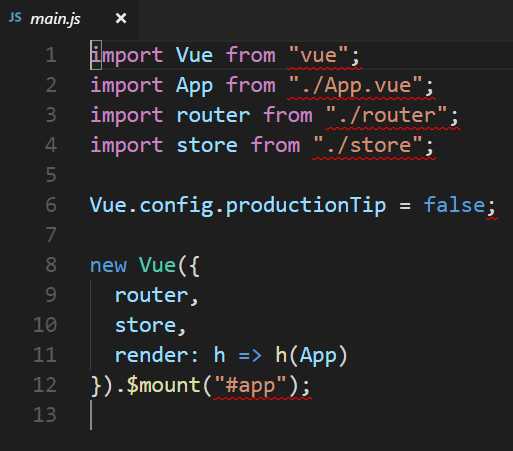Click line number 13 in the gutter
Screen dimensions: 513x451
coord(45,415)
